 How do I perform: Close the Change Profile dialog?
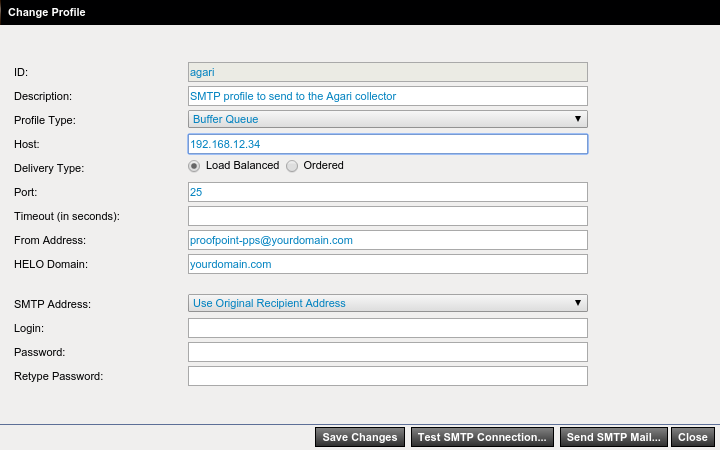[x=693, y=437]
